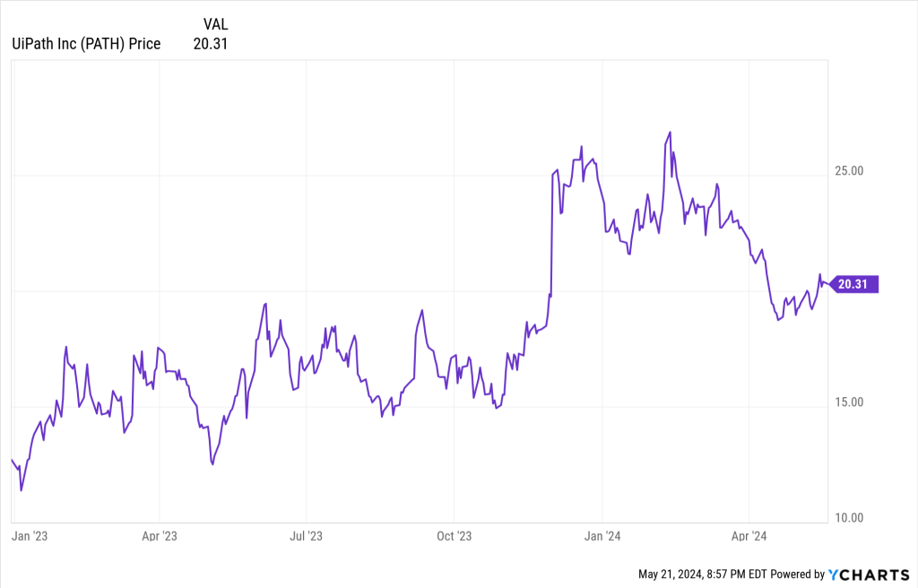Click the VAL column header

click(x=215, y=24)
